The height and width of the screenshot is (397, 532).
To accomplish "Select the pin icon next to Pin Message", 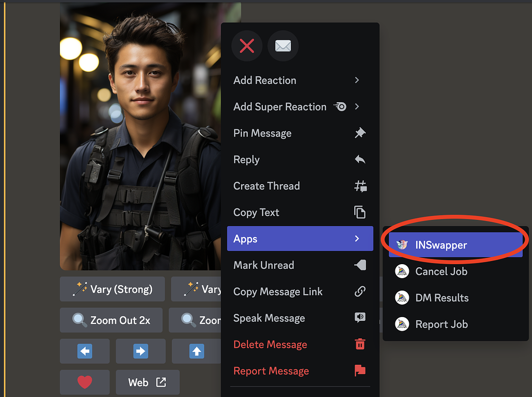I will tap(360, 133).
